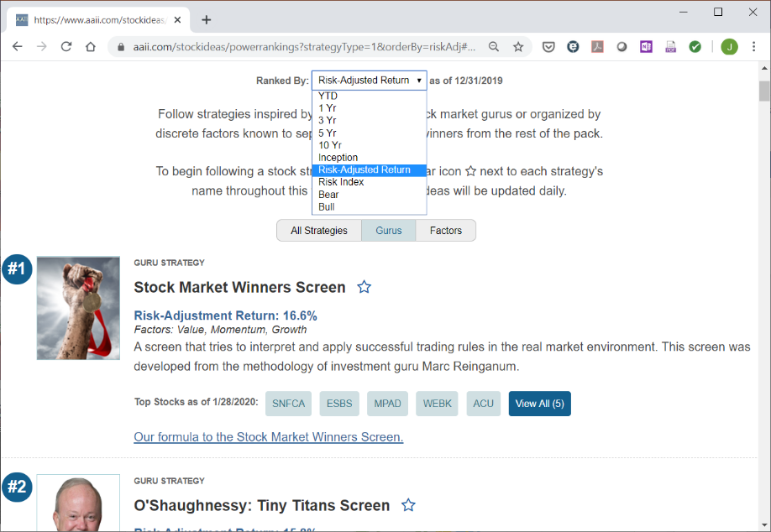The height and width of the screenshot is (532, 771).
Task: Click the scrollbar up arrow
Action: pyautogui.click(x=764, y=68)
